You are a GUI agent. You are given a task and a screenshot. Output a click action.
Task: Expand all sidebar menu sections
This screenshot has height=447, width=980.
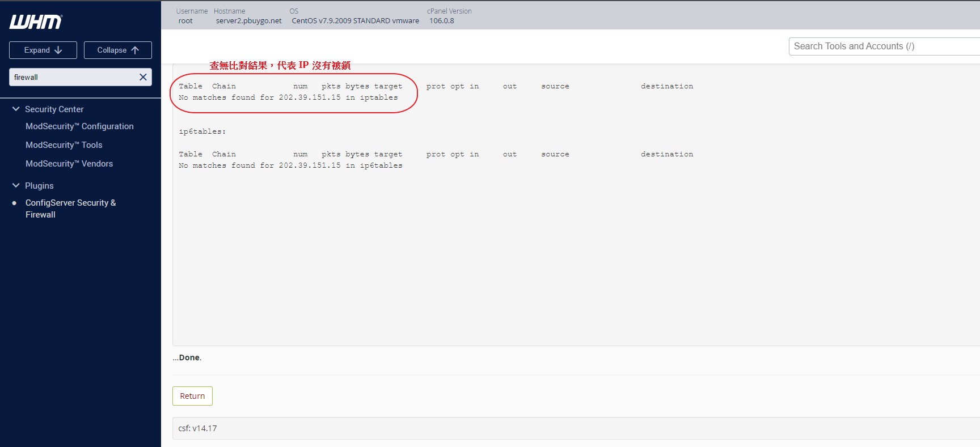(43, 50)
